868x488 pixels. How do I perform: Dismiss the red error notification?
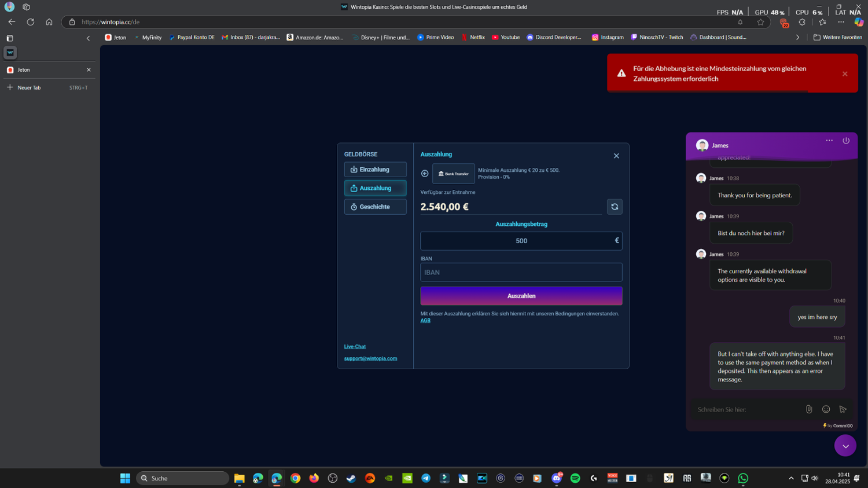click(845, 74)
